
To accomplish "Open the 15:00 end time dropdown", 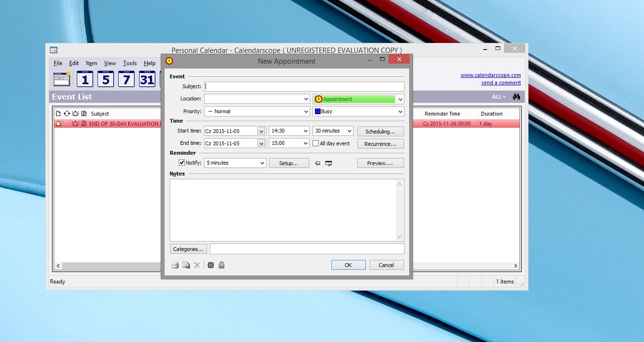I will (x=305, y=143).
